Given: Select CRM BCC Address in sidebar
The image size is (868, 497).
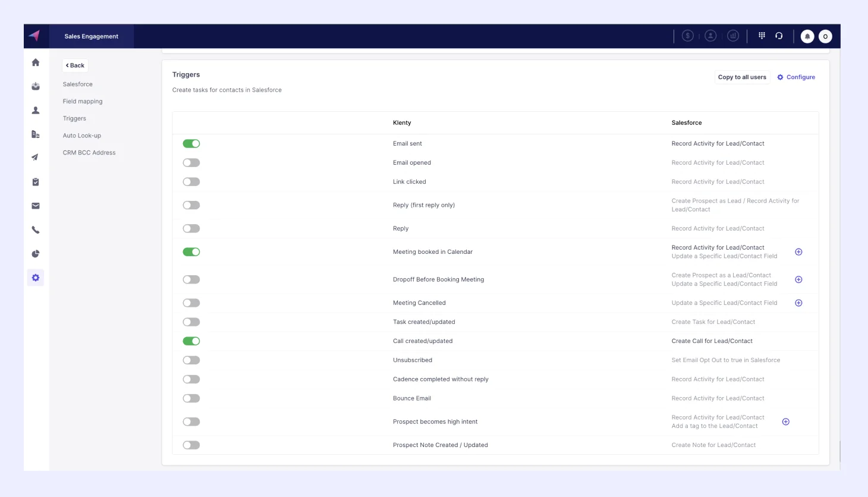Looking at the screenshot, I should pyautogui.click(x=89, y=152).
